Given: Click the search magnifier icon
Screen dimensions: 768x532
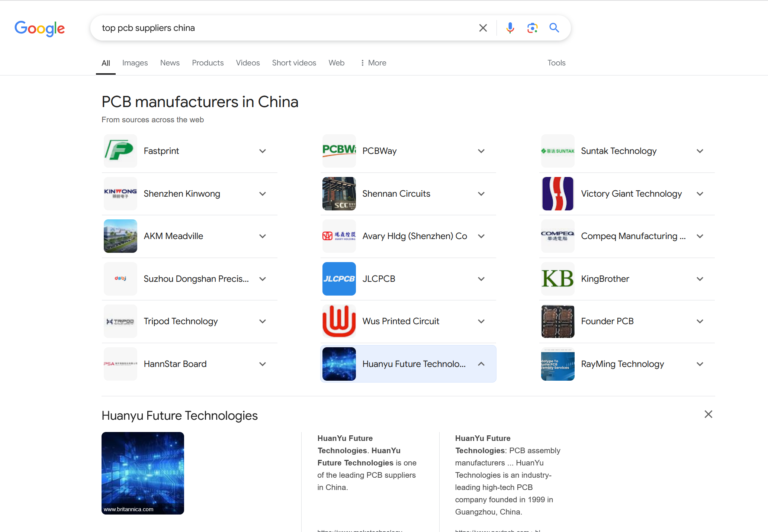Looking at the screenshot, I should 554,28.
